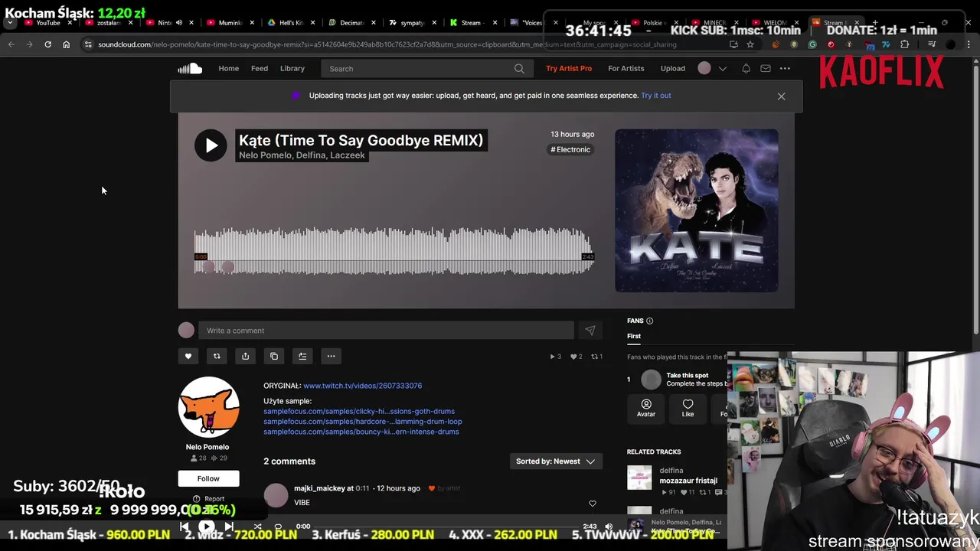Click the Avatar step icon
Screen dimensions: 980x551
coord(646,408)
